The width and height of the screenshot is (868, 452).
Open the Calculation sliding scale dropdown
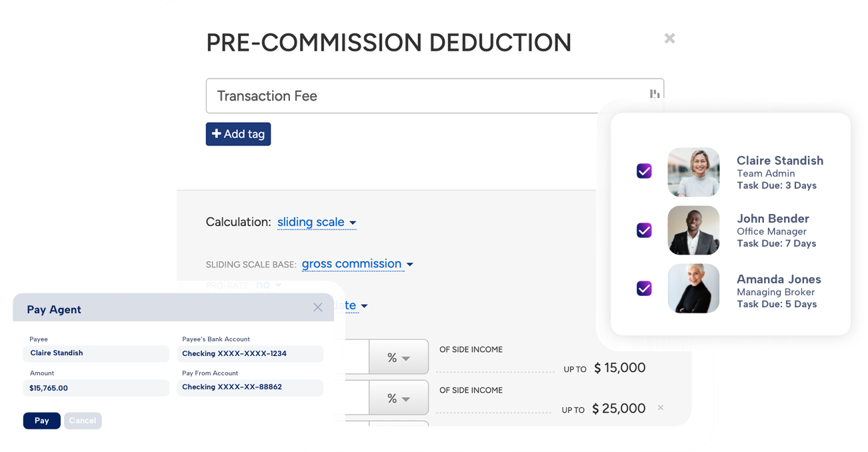click(317, 223)
